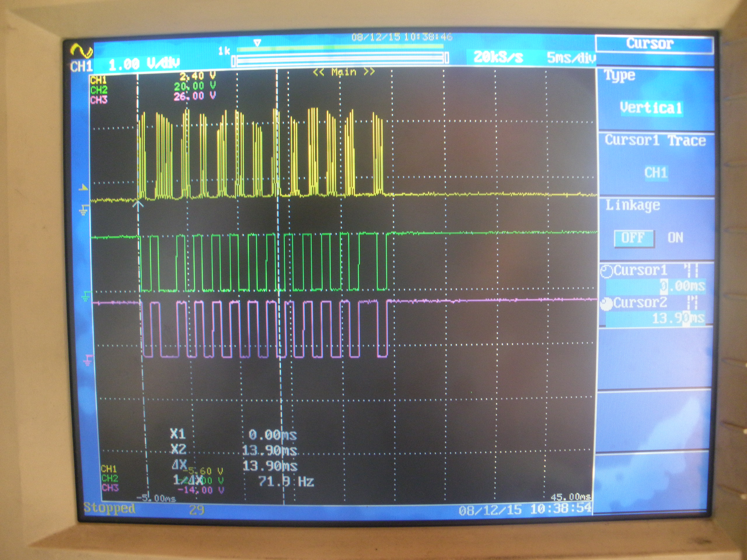Click the trigger position marker triangle
The image size is (747, 560).
click(257, 43)
